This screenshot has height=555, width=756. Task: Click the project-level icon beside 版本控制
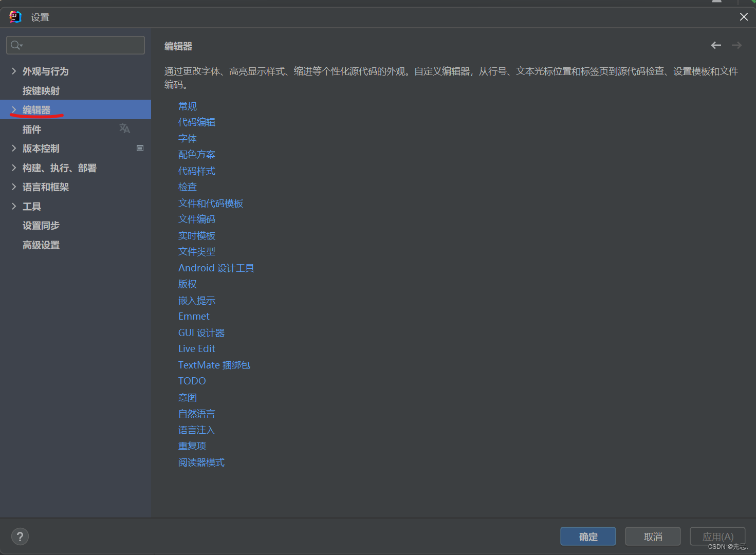140,148
